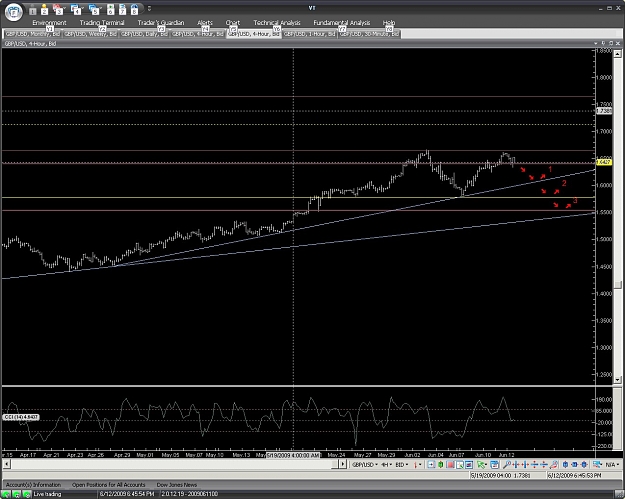Open the green pointer tool dropdown
The width and height of the screenshot is (625, 499).
pos(482,465)
